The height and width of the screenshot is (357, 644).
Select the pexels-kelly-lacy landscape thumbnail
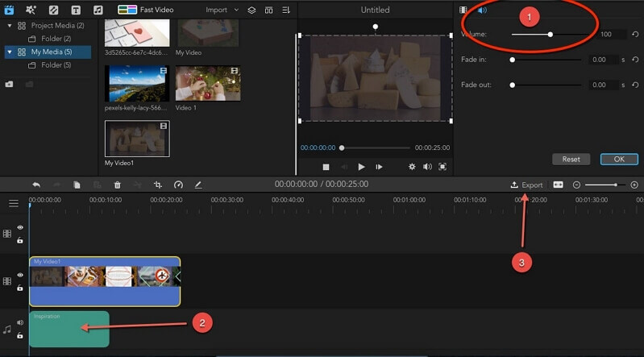(137, 83)
